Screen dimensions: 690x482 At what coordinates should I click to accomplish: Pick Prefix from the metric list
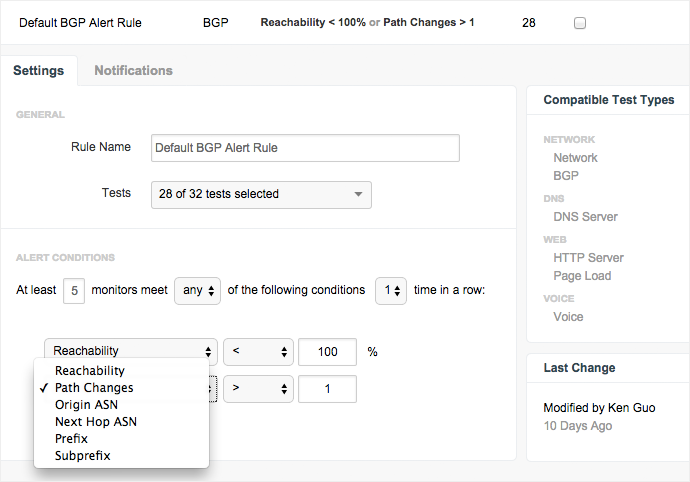(x=71, y=438)
